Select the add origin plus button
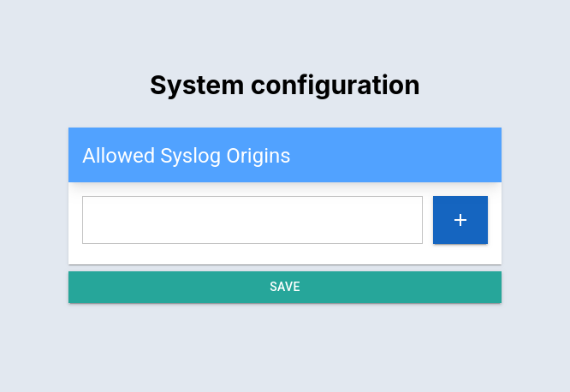The height and width of the screenshot is (392, 570). (x=460, y=220)
